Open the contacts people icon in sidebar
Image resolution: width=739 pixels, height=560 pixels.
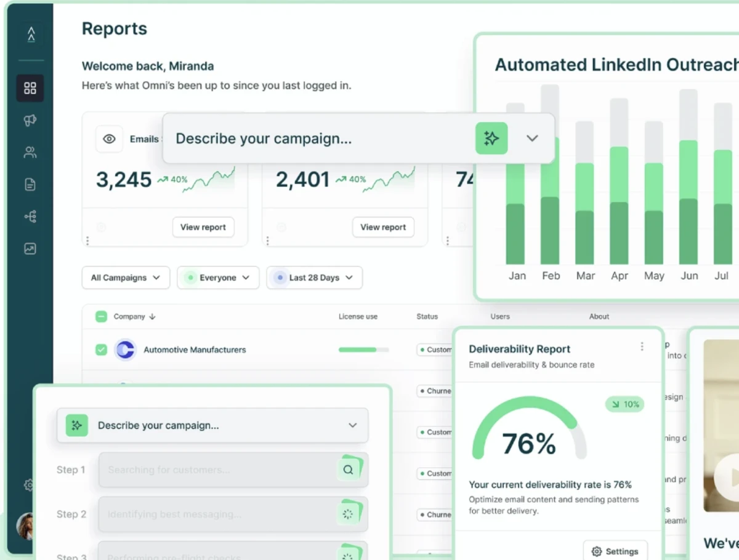[x=30, y=153]
